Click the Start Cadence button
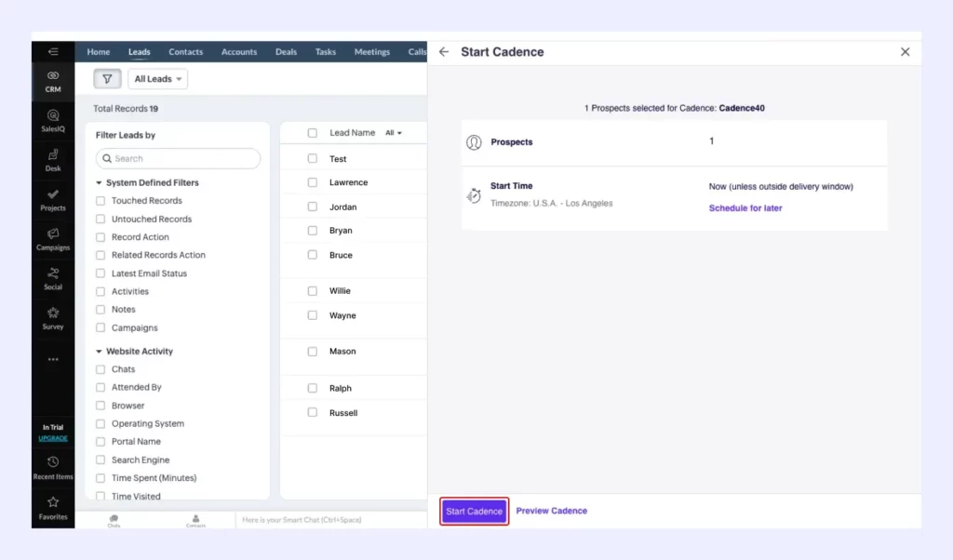This screenshot has height=560, width=953. pyautogui.click(x=474, y=512)
